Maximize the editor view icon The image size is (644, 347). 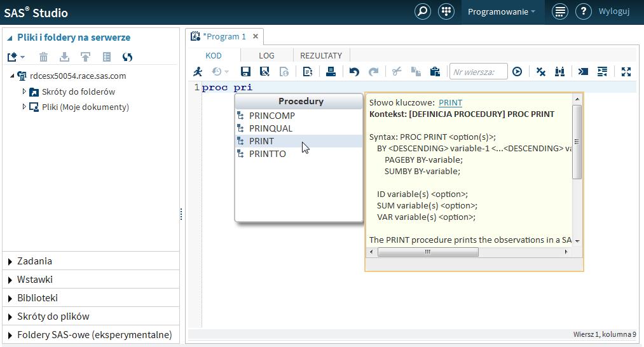626,72
